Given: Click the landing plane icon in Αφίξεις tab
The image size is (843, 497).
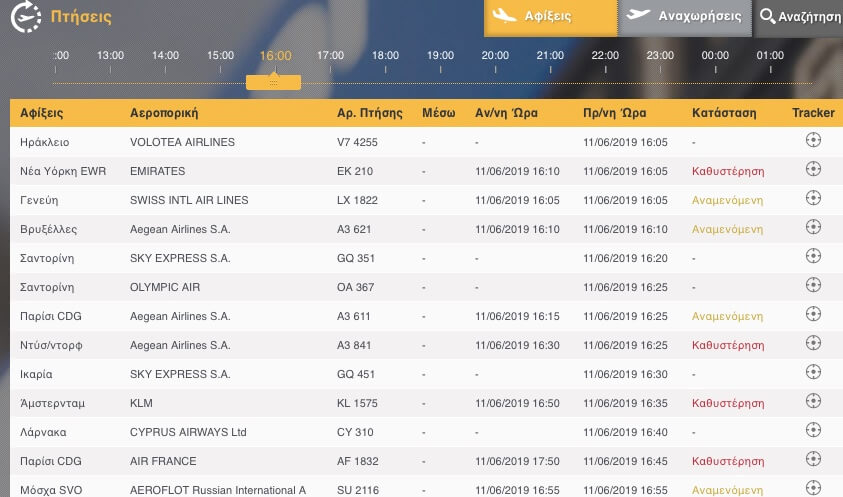Looking at the screenshot, I should pos(504,16).
